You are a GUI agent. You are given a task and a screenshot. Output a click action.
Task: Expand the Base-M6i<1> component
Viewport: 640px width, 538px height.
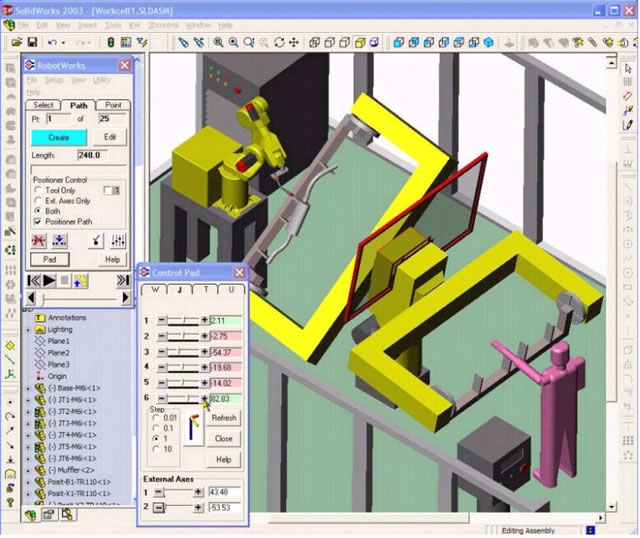28,388
